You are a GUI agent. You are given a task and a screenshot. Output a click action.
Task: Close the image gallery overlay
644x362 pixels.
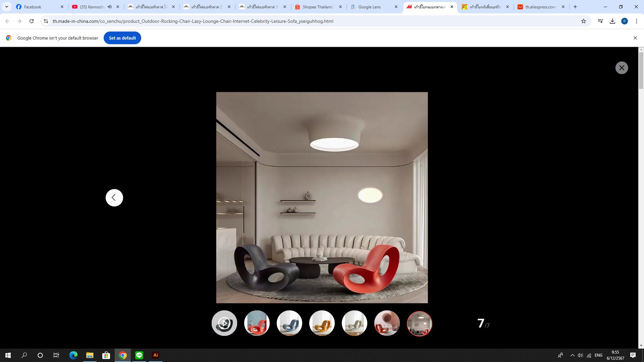pyautogui.click(x=622, y=68)
